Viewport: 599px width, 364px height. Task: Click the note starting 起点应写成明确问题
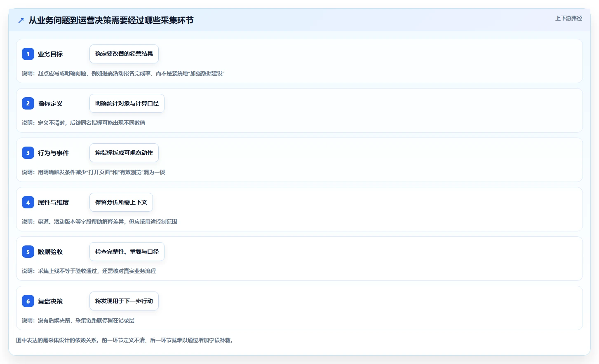click(x=123, y=73)
